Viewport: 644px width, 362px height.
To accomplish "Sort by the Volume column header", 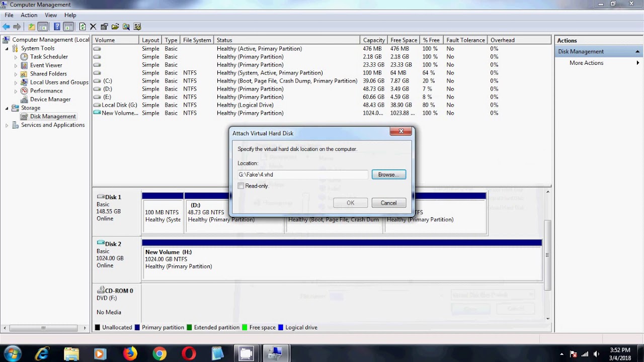I will point(116,40).
